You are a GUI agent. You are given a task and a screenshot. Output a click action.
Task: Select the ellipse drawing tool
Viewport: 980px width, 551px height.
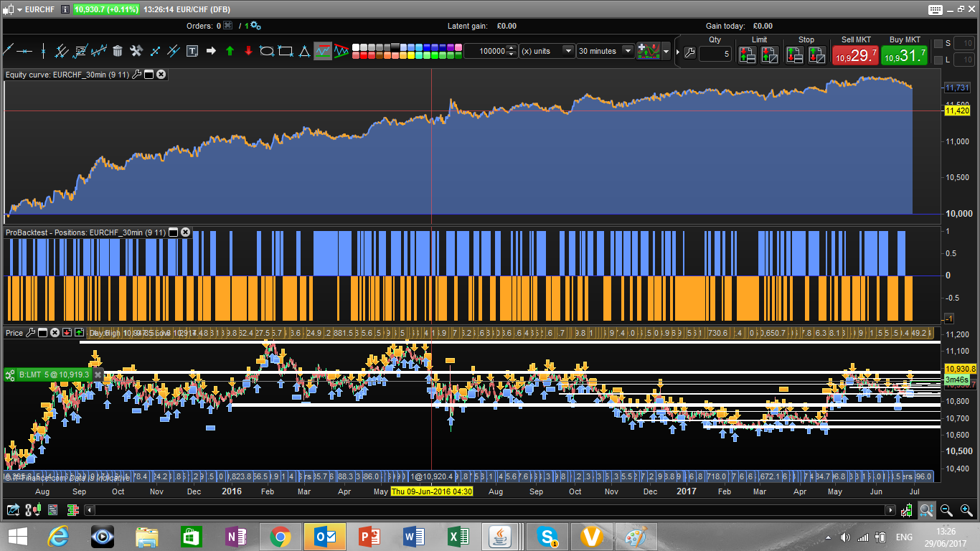coord(267,51)
